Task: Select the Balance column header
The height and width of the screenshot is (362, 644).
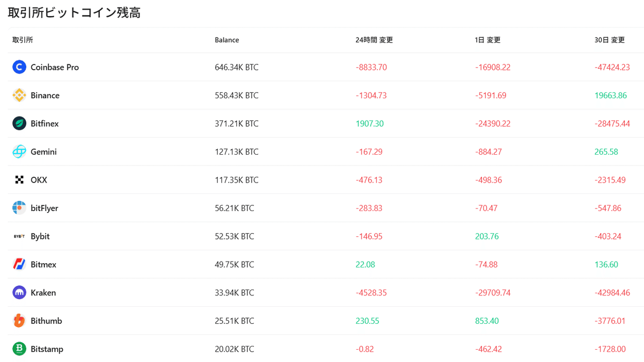Action: coord(226,40)
